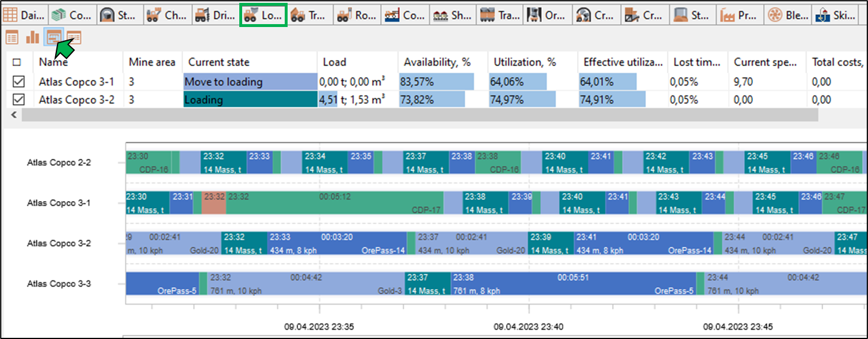Open the 'St...' tab with tunnel icon
The image size is (868, 339).
(x=120, y=16)
